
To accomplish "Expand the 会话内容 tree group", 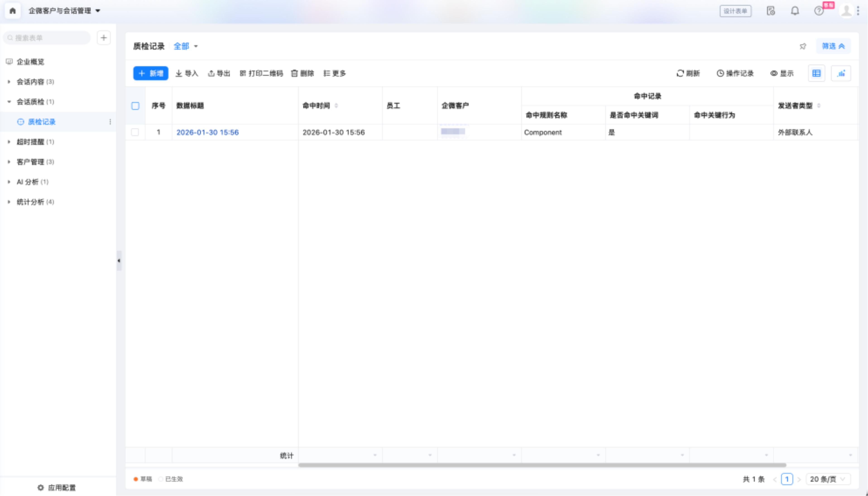I will pyautogui.click(x=9, y=82).
